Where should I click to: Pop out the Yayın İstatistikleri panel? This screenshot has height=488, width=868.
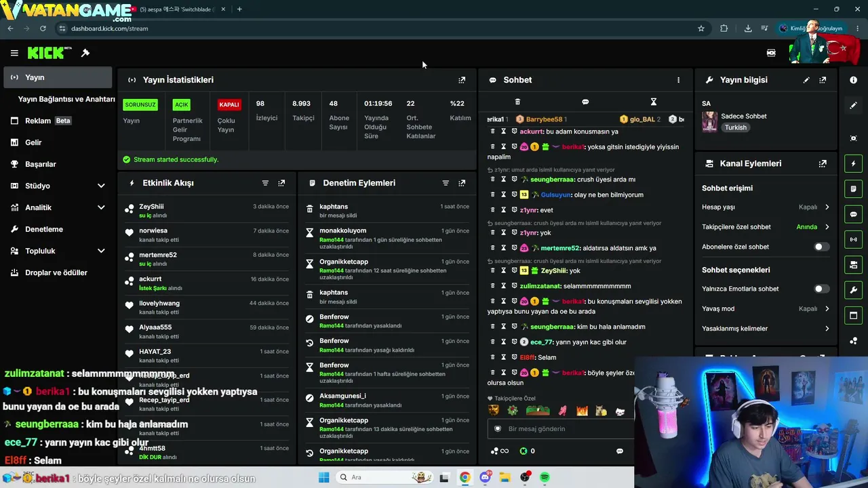click(x=462, y=80)
